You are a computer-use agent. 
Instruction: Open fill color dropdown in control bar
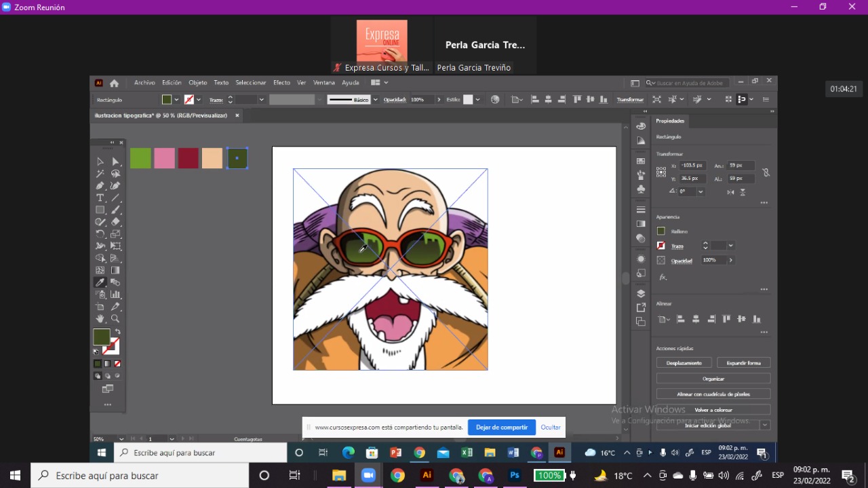177,100
